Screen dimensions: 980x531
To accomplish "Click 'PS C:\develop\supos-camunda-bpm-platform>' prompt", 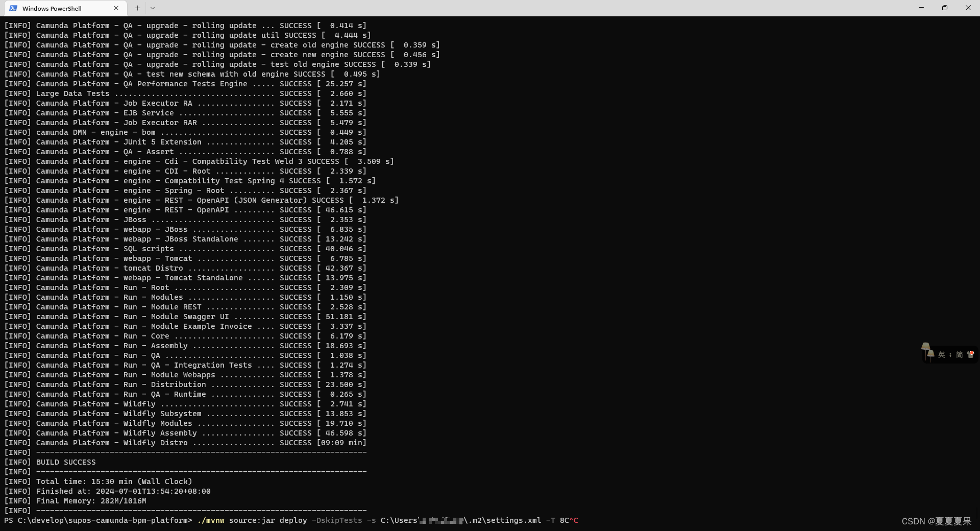I will (x=98, y=520).
